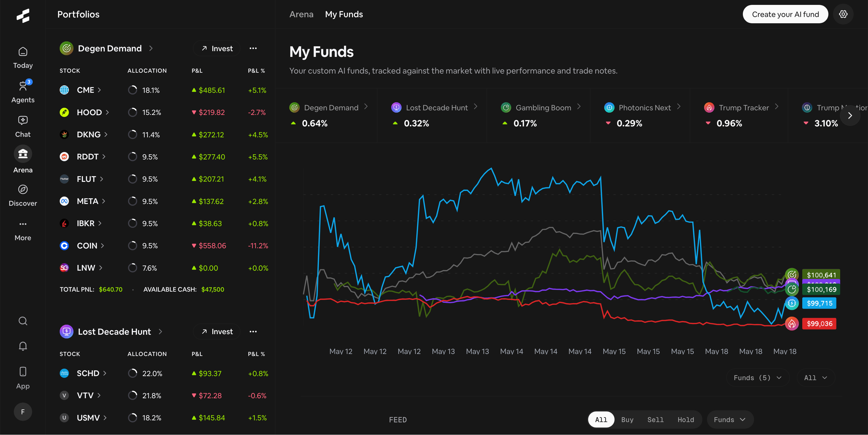
Task: Open the Agents section with badge
Action: coord(23,92)
